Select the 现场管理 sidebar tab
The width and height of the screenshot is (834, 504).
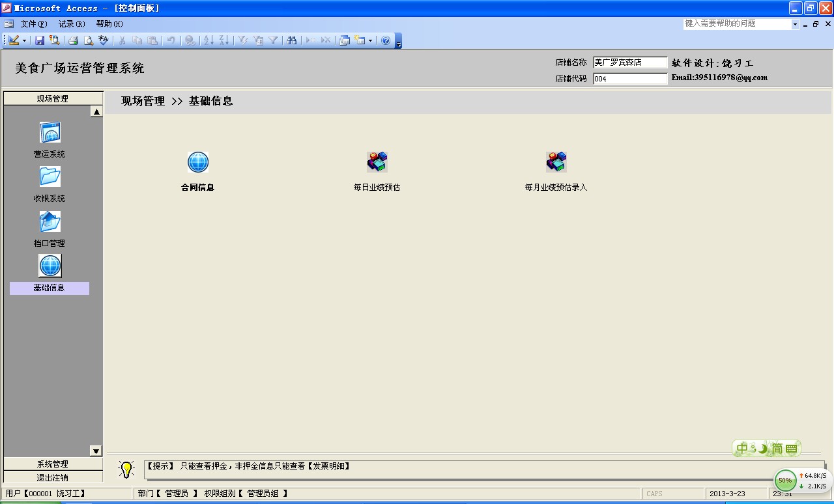[x=53, y=99]
